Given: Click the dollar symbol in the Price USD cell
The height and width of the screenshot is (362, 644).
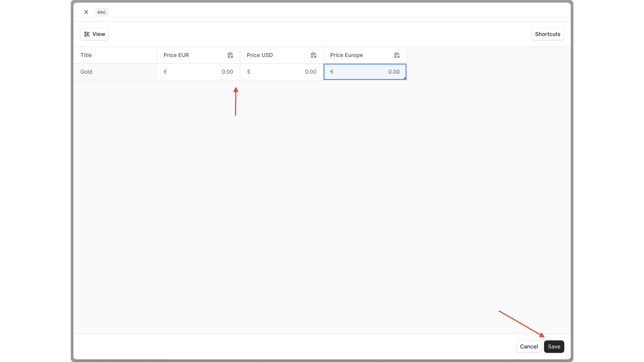Looking at the screenshot, I should [x=249, y=72].
